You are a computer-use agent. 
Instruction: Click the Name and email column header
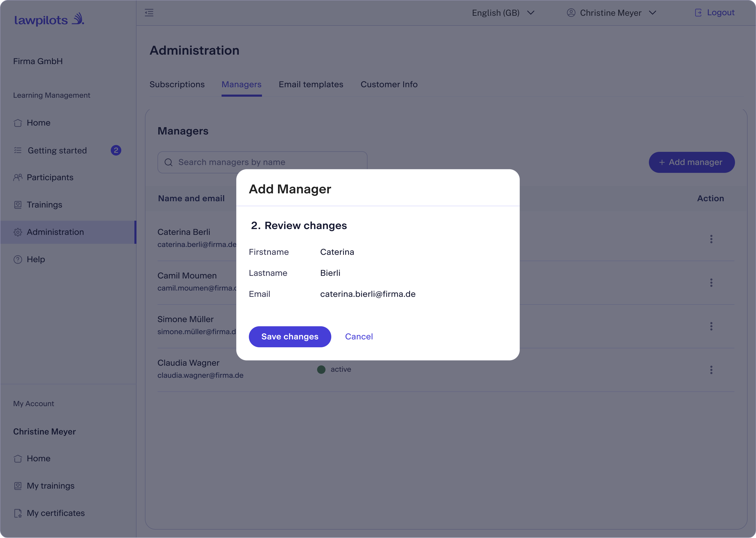[x=191, y=198]
